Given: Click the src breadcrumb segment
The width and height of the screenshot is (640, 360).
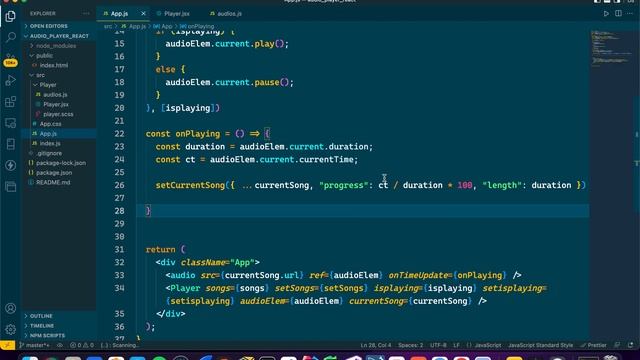Looking at the screenshot, I should pos(108,26).
